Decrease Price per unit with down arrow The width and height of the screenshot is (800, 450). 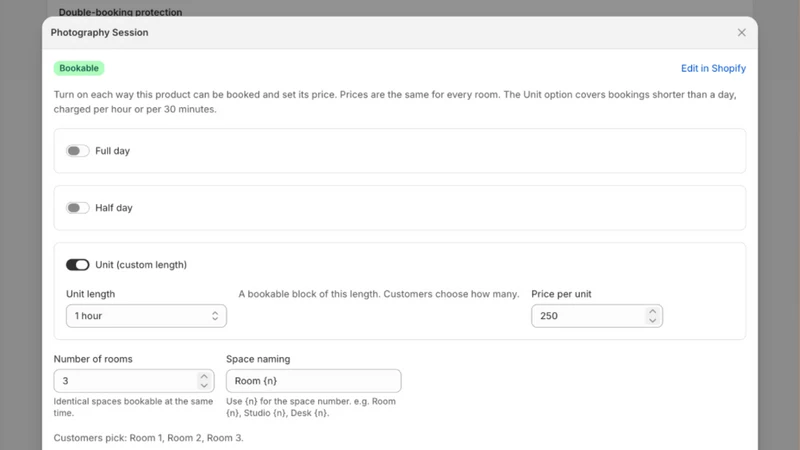(x=653, y=321)
